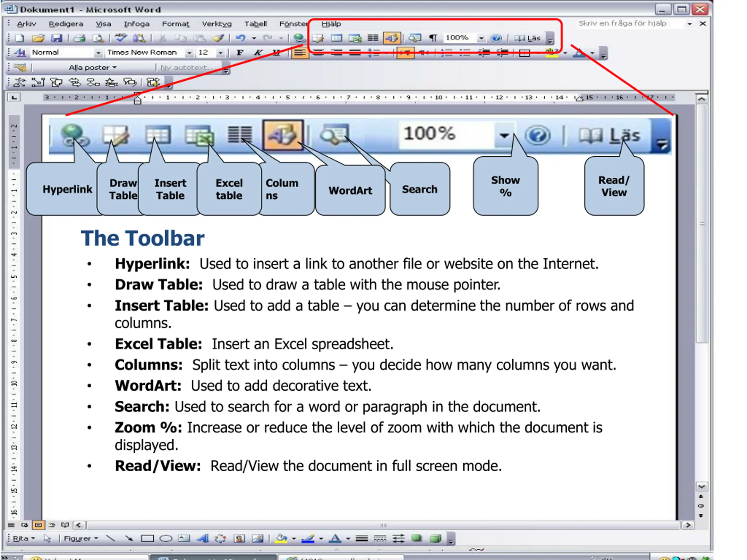
Task: Open the Figurer shapes menu
Action: 81,538
